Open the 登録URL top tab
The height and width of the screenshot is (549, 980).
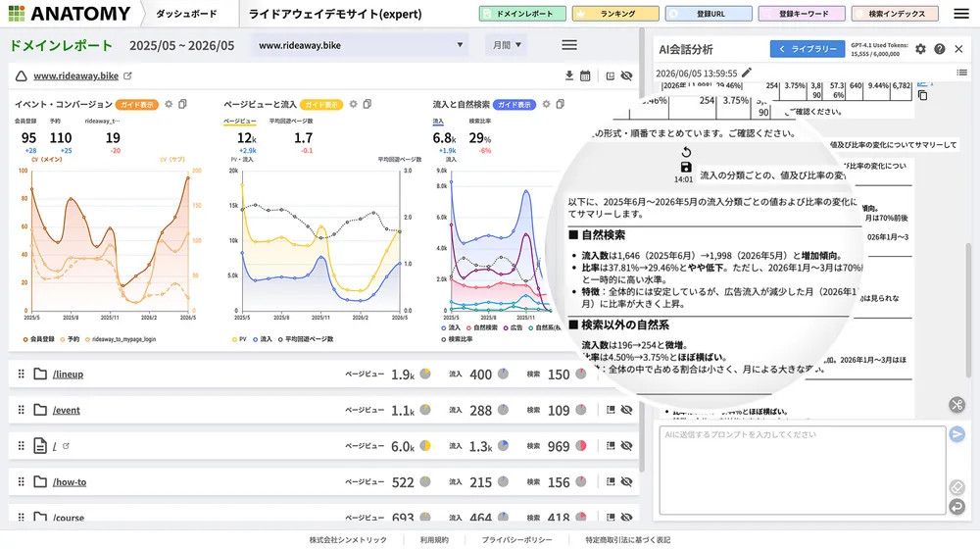(709, 13)
